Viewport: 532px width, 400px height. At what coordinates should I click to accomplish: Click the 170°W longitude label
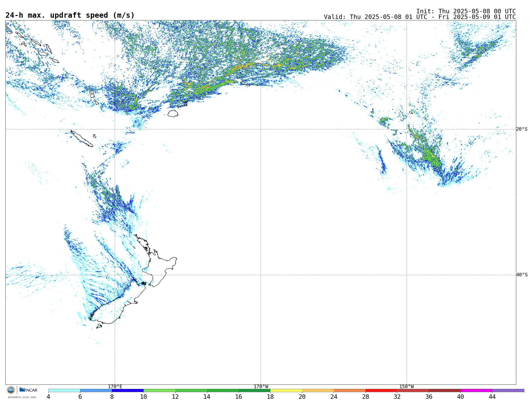(261, 387)
